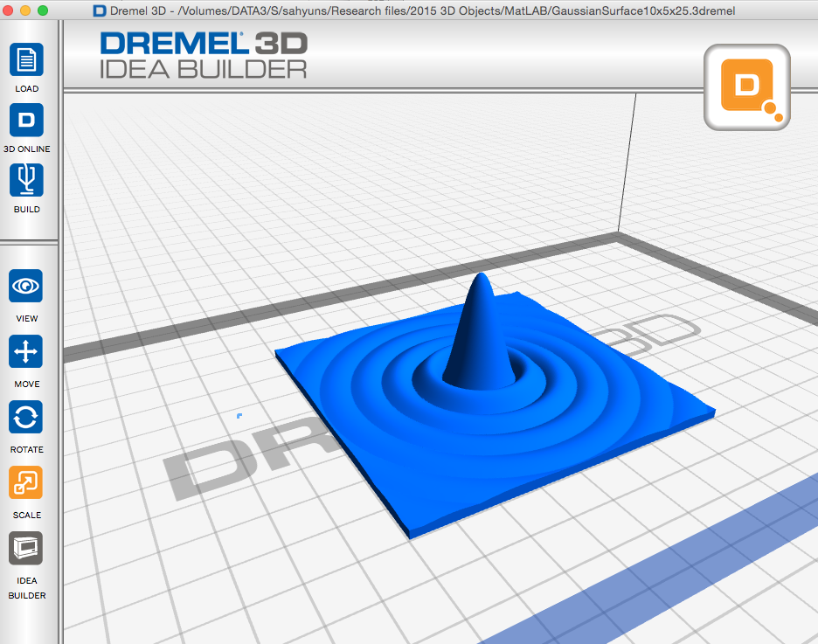Screen dimensions: 818x644
Task: Maximize the window with green button
Action: point(43,10)
